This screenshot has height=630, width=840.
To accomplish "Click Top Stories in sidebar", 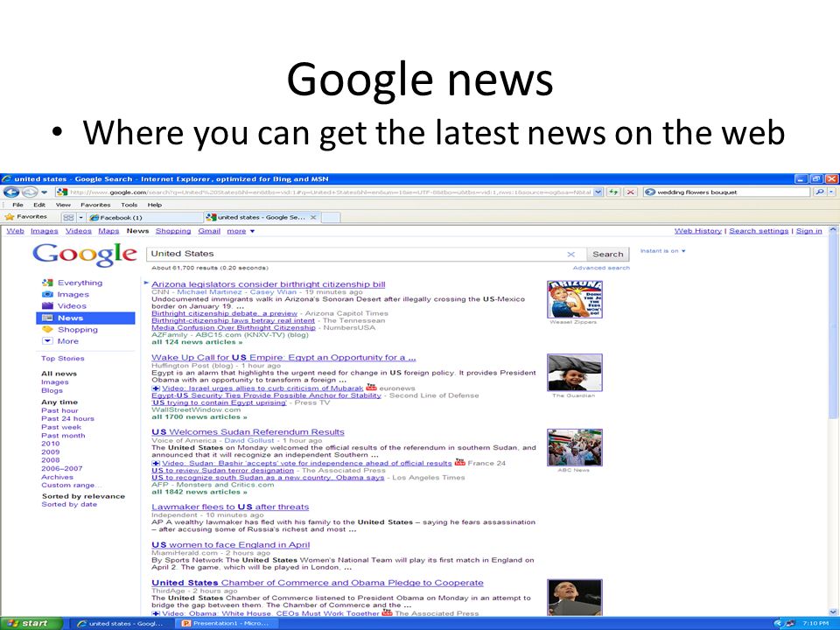I will click(63, 359).
